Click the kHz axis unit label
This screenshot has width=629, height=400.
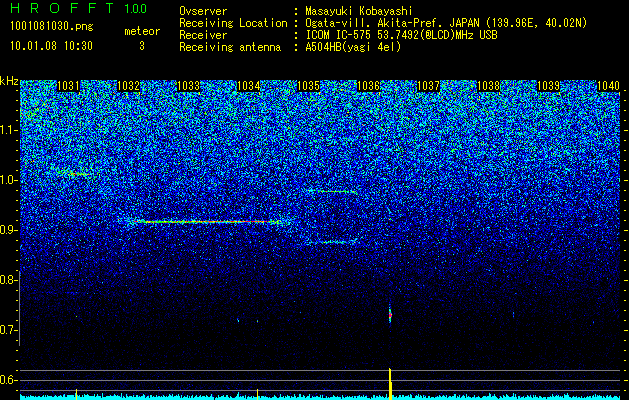9,81
